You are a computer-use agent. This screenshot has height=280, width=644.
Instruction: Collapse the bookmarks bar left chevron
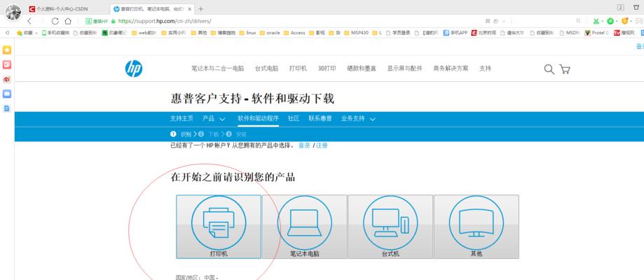point(7,33)
